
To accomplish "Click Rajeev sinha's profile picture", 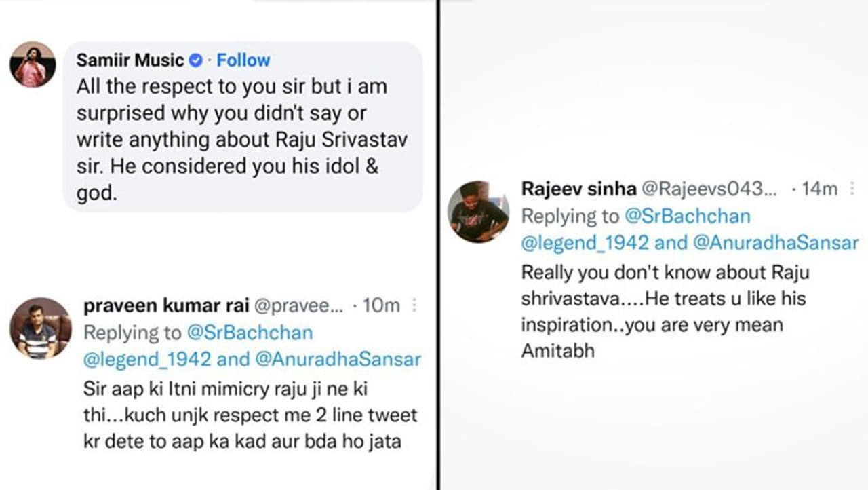I will tap(478, 212).
